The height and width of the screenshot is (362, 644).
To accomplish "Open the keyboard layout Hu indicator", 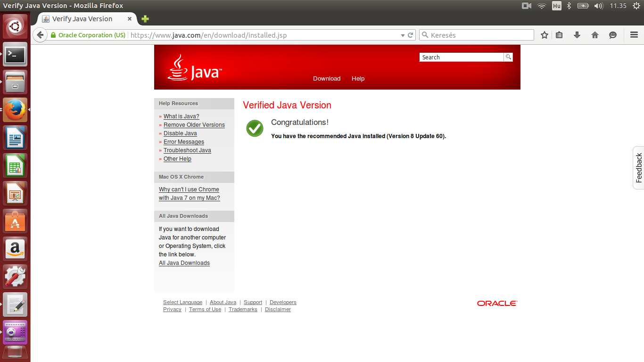I will [x=556, y=6].
